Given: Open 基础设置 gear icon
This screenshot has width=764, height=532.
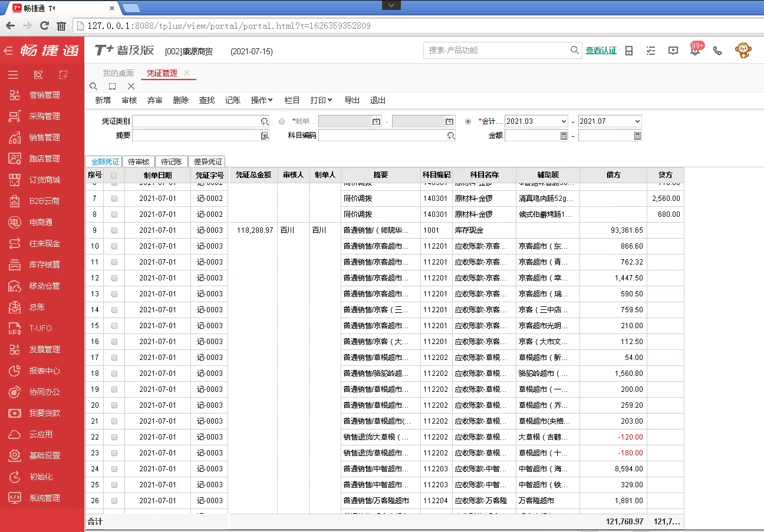Looking at the screenshot, I should (x=15, y=455).
